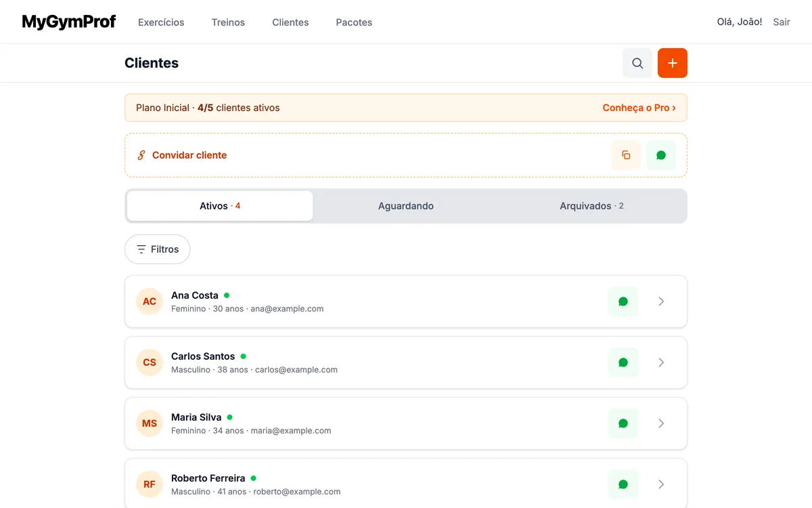Screen dimensions: 812x508
Task: Switch to the Ativos tab
Action: (220, 206)
